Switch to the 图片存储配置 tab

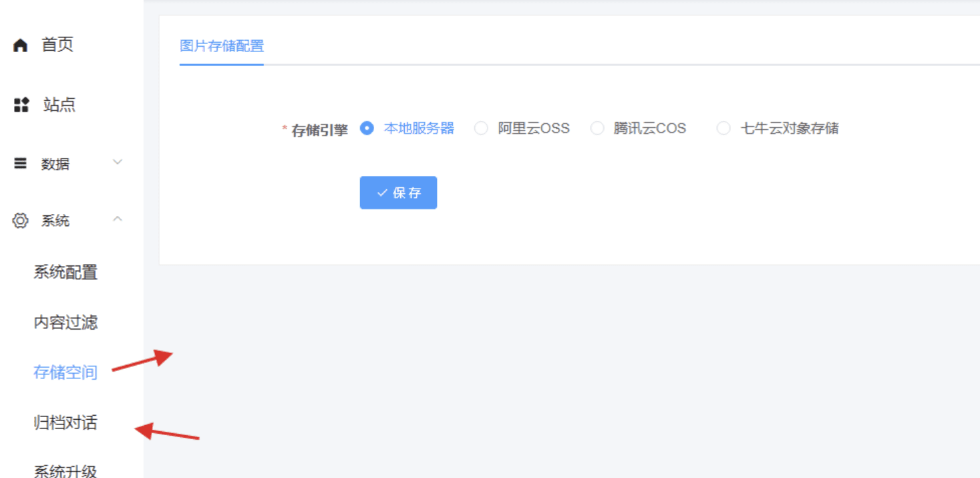click(222, 46)
